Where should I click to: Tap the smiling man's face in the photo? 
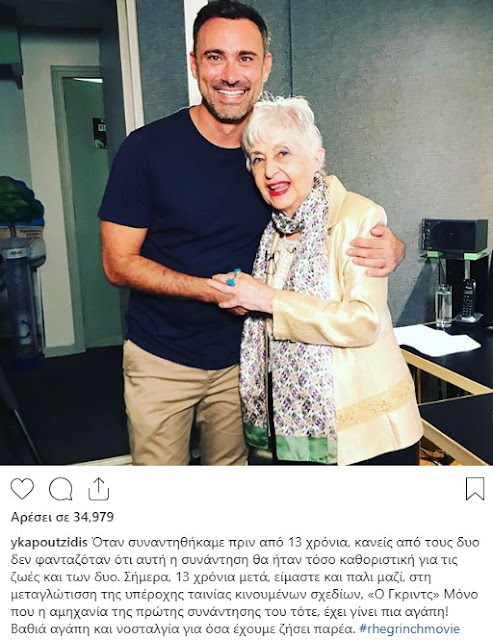tap(231, 73)
